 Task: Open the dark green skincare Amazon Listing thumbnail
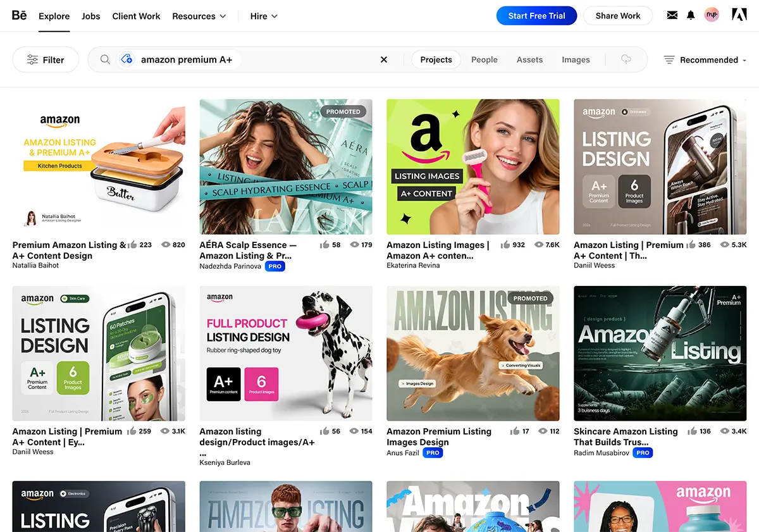(x=660, y=354)
